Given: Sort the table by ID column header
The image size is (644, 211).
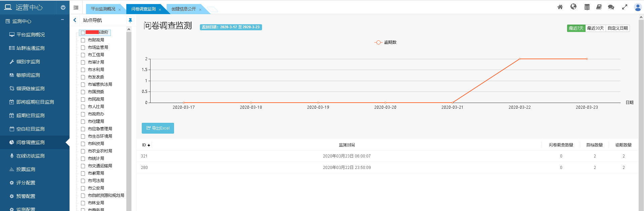Looking at the screenshot, I should coord(146,145).
